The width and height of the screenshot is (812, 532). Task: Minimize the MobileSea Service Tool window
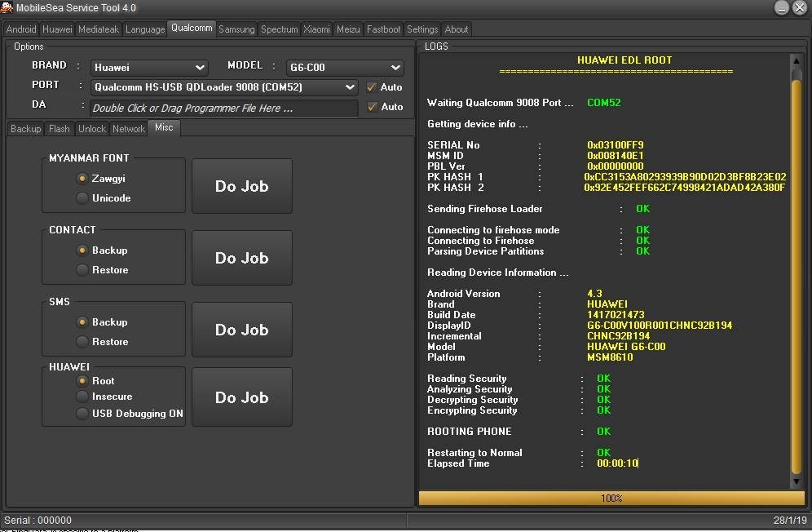(782, 8)
